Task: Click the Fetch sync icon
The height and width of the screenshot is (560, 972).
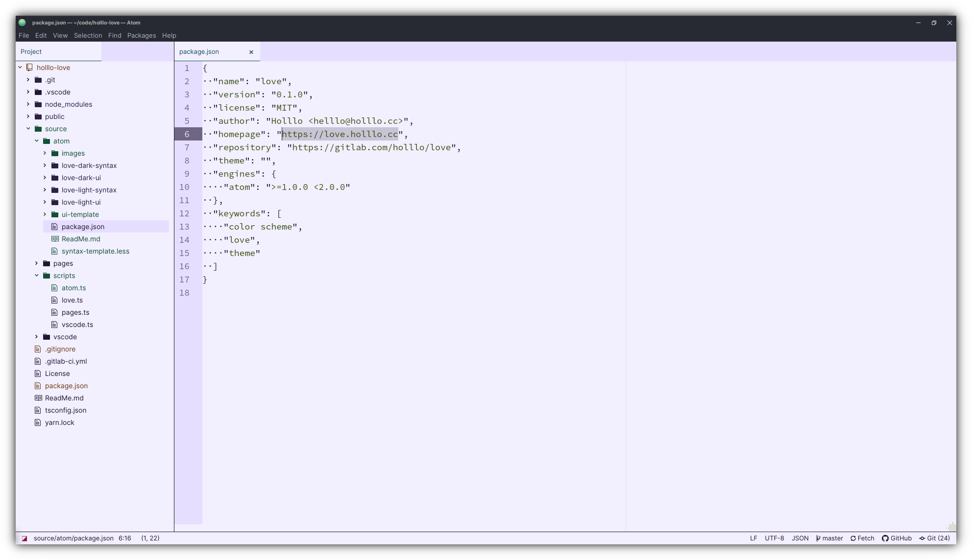Action: [853, 538]
